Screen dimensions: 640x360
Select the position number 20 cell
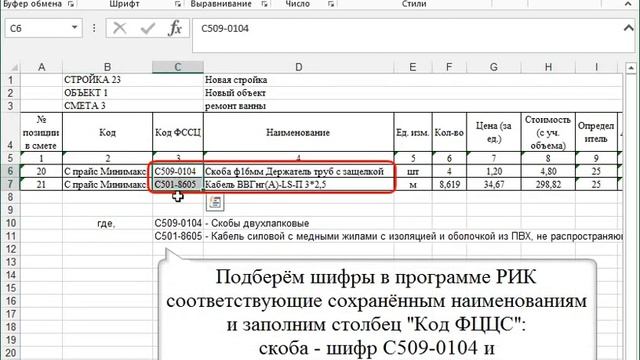pyautogui.click(x=41, y=171)
